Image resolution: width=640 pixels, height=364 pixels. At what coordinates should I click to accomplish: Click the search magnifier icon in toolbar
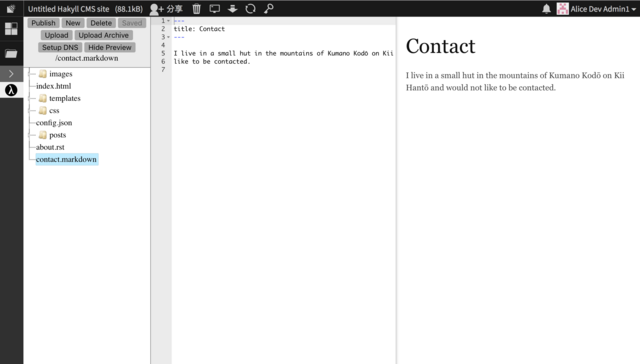[268, 9]
